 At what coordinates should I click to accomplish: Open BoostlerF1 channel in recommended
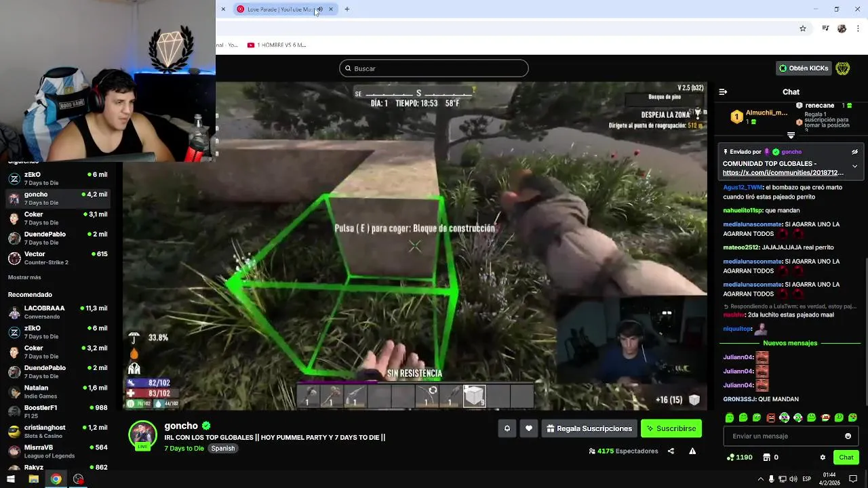point(58,411)
